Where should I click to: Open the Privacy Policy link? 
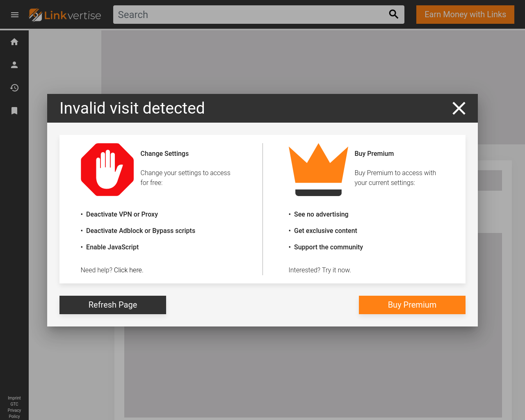tap(14, 413)
